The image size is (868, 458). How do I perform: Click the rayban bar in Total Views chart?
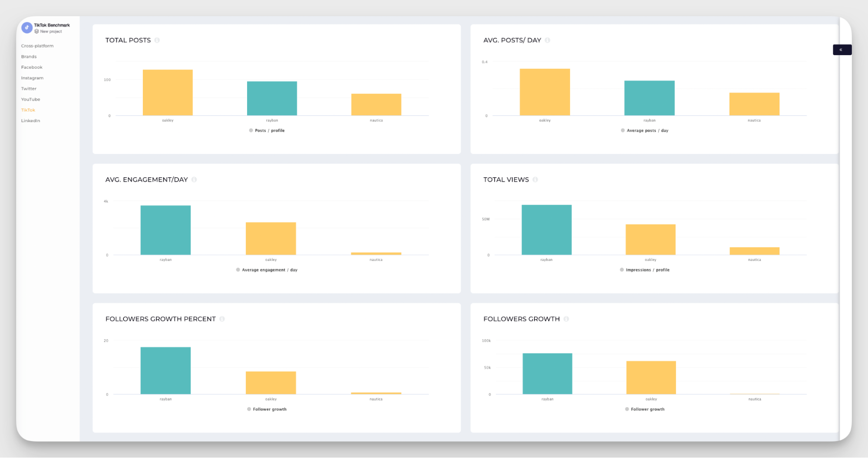click(x=546, y=229)
